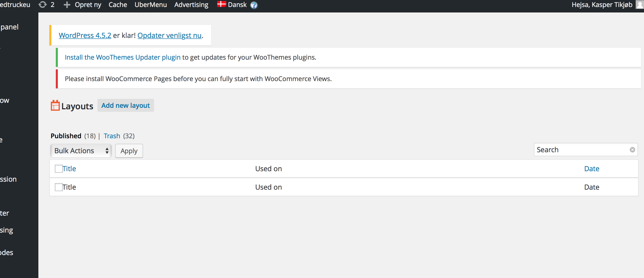Open the Bulk Actions dropdown
644x278 pixels.
pos(80,151)
